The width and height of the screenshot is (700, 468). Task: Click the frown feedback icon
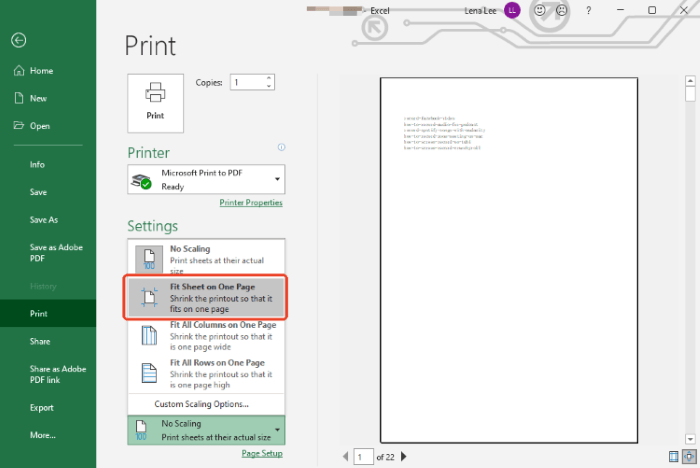[x=562, y=10]
